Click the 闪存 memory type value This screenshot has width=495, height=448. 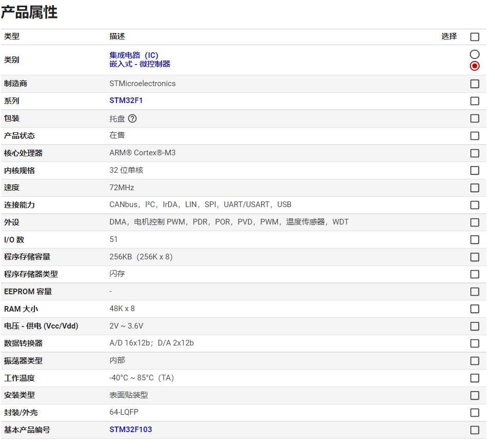(x=117, y=274)
